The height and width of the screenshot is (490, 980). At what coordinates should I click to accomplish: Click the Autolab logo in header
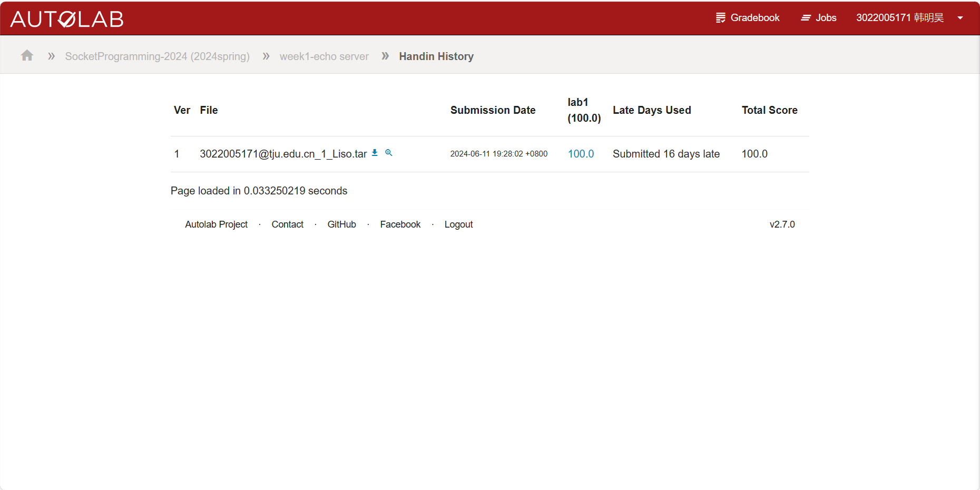coord(67,19)
